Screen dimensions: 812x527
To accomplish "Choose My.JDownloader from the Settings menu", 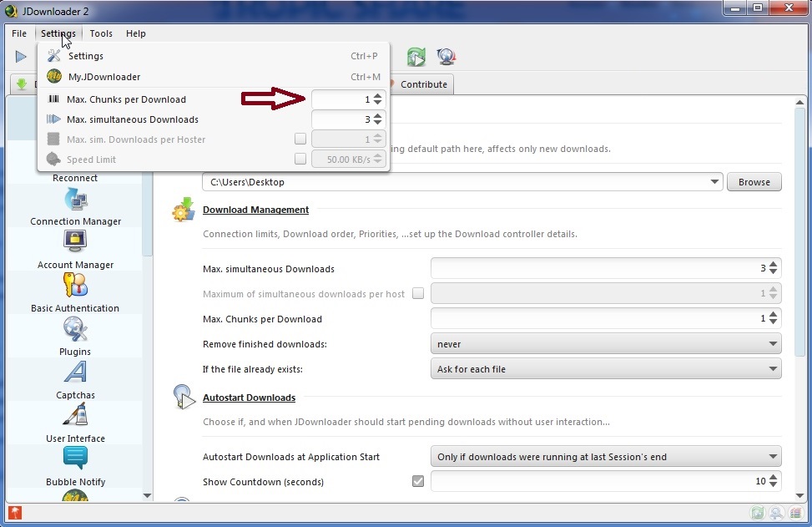I will click(x=214, y=77).
